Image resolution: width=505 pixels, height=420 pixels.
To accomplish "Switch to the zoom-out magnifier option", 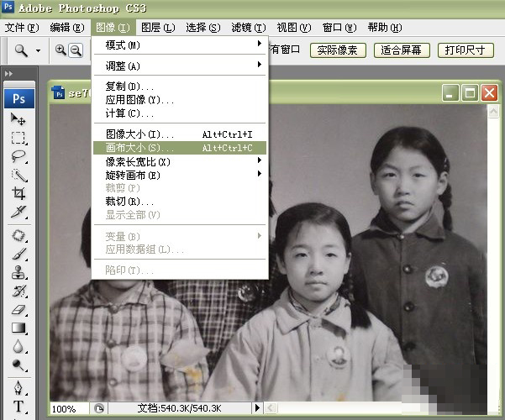I will pyautogui.click(x=76, y=50).
